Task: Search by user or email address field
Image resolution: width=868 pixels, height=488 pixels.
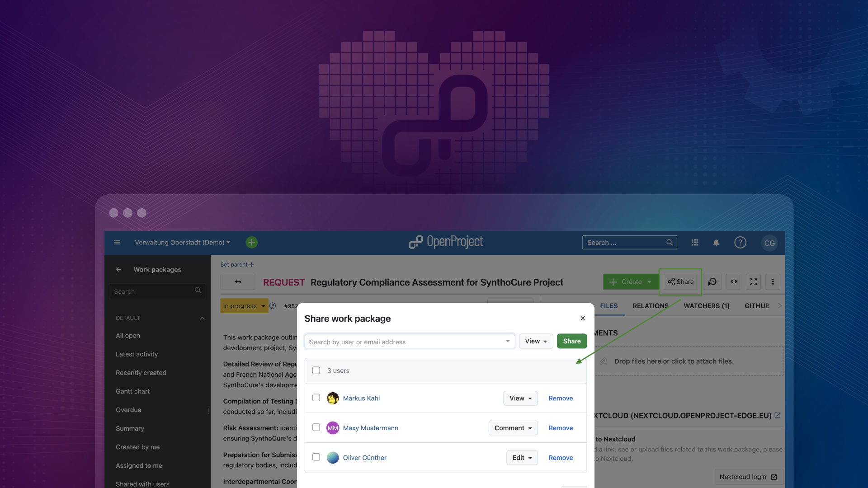Action: click(408, 341)
